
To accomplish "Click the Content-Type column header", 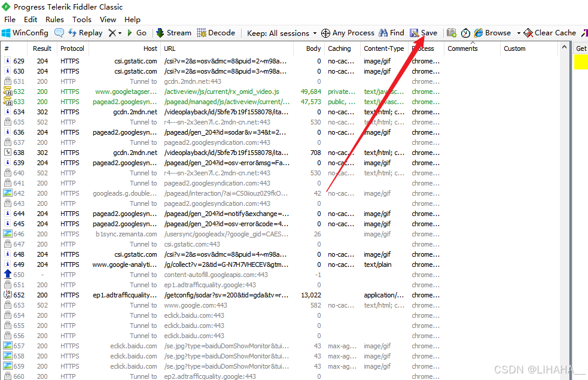I will point(383,48).
